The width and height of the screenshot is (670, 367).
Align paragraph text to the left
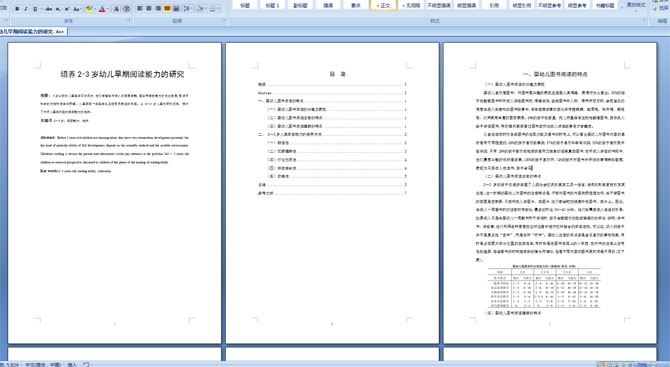pos(139,9)
